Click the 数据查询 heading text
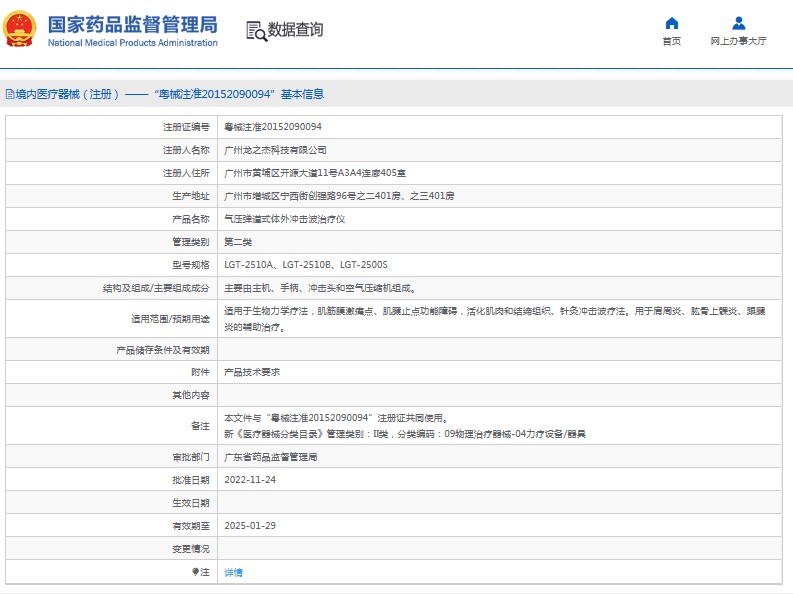This screenshot has height=594, width=793. pos(295,30)
